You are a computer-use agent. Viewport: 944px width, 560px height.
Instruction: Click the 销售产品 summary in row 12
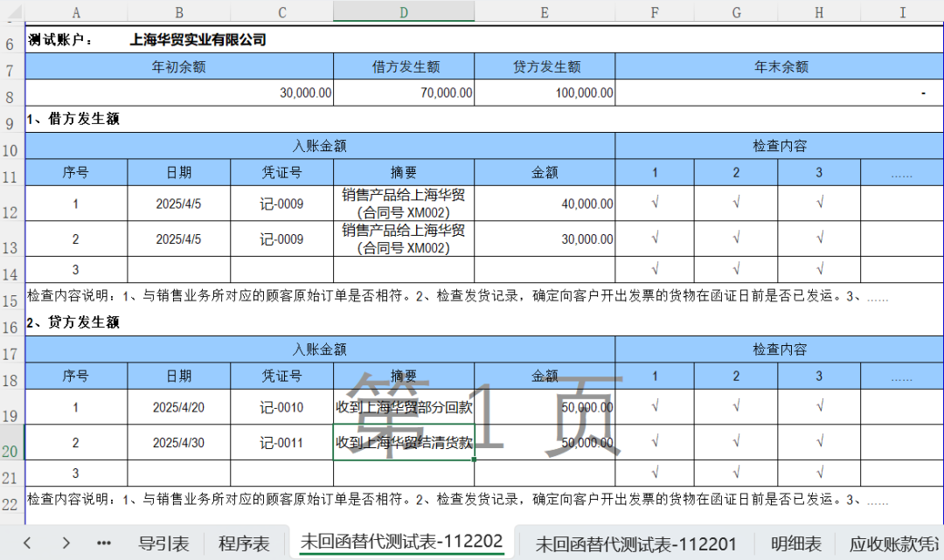pos(404,204)
